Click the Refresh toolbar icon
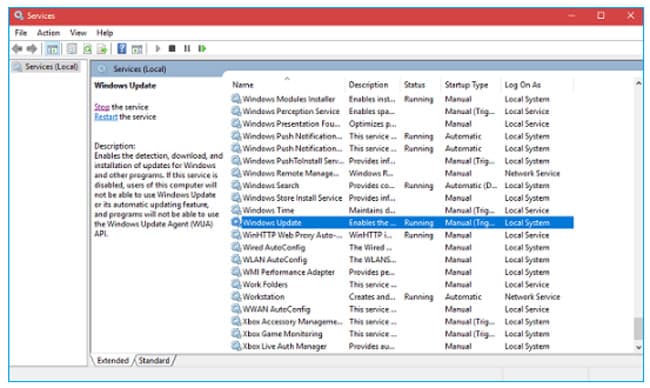 [x=87, y=49]
